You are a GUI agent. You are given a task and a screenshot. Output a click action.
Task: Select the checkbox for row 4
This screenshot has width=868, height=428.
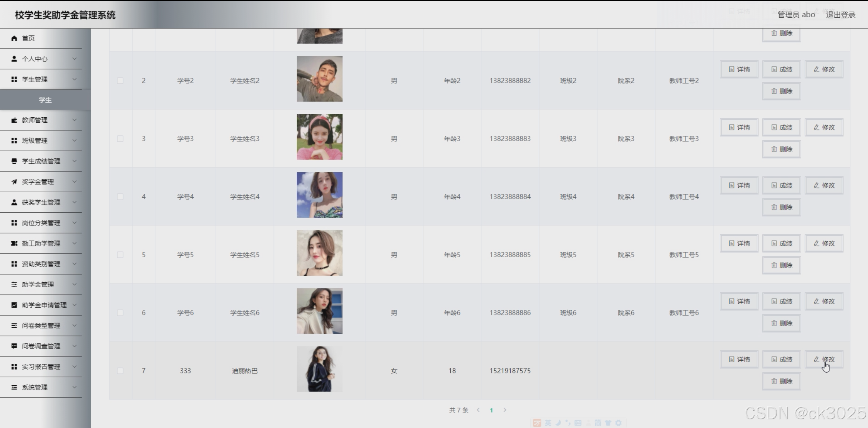click(120, 197)
